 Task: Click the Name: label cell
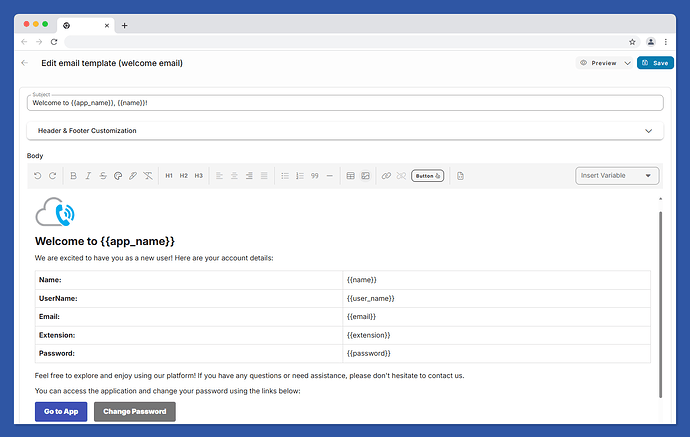point(189,280)
